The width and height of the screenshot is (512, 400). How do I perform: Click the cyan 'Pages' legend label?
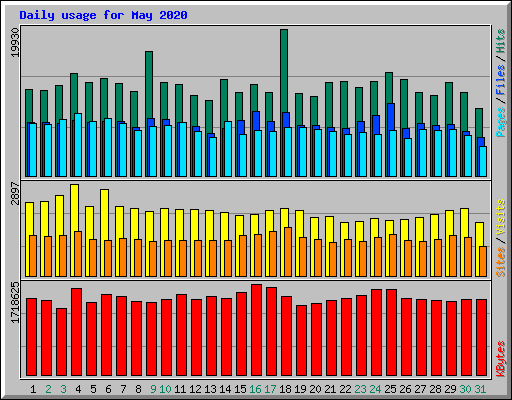coord(501,122)
